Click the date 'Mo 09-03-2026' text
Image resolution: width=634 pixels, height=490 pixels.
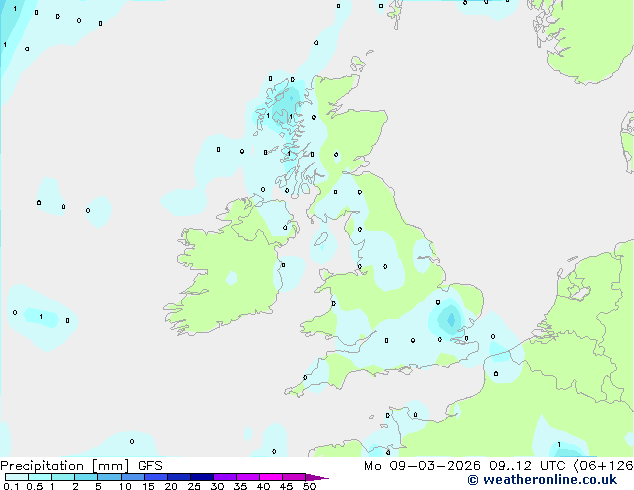(422, 466)
